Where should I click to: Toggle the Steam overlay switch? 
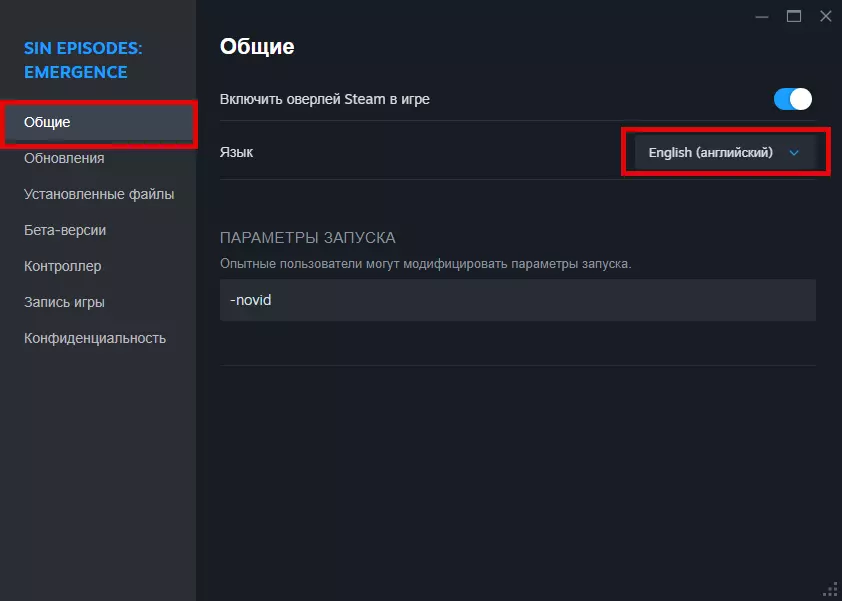pyautogui.click(x=792, y=99)
